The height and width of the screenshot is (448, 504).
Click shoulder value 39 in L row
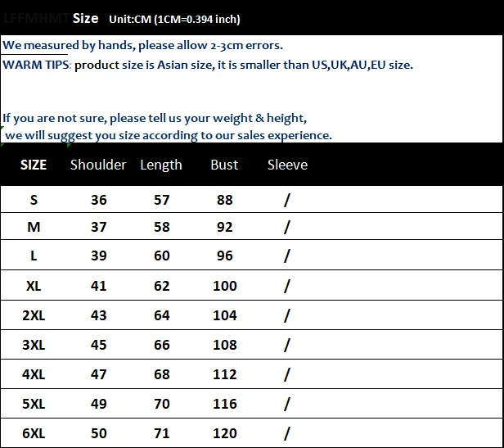[99, 256]
